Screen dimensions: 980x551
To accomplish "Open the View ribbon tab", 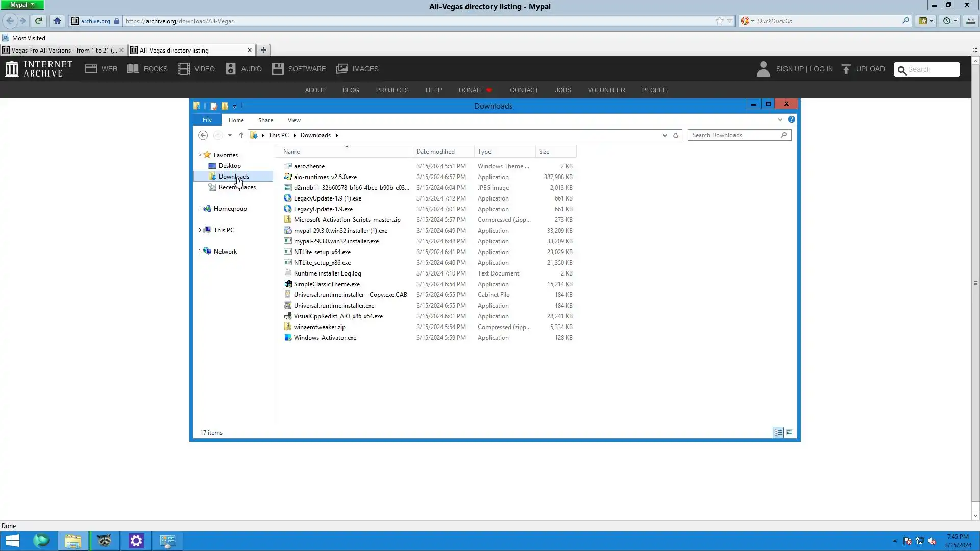I will pos(294,120).
